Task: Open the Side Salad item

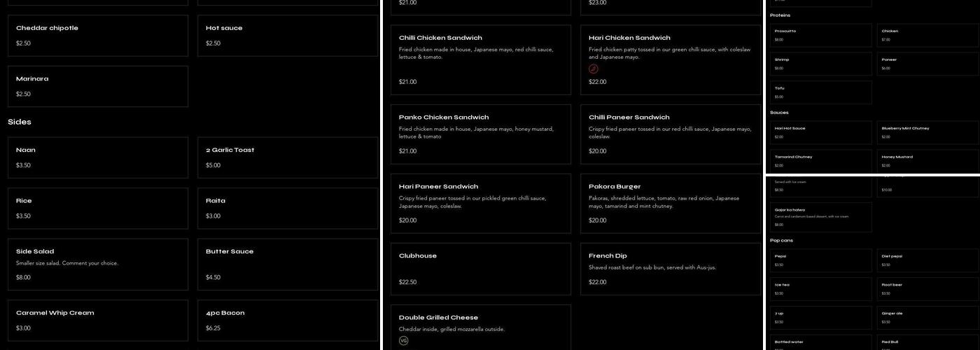Action: pyautogui.click(x=97, y=264)
